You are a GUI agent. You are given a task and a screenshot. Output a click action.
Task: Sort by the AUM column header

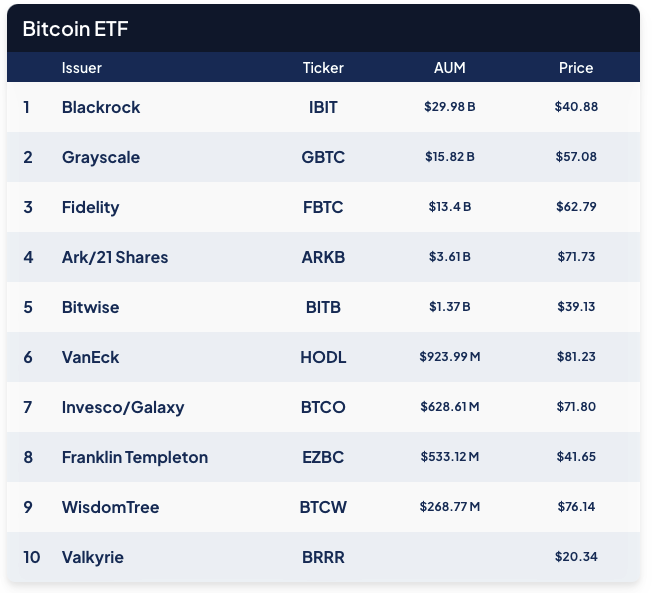450,68
